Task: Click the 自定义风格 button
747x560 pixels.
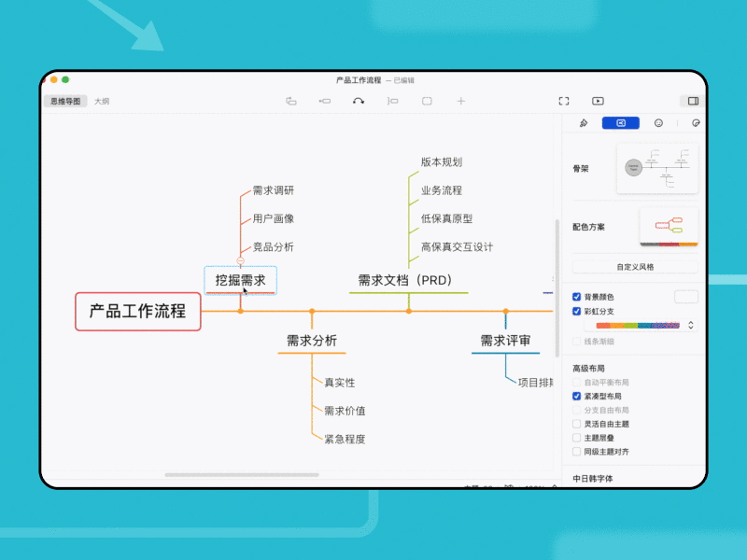Action: 635,265
